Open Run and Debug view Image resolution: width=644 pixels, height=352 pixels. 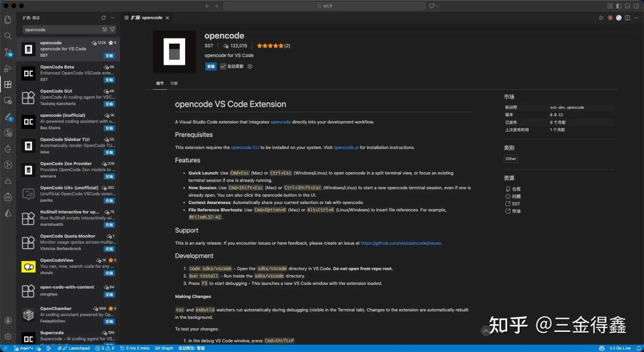click(x=8, y=68)
